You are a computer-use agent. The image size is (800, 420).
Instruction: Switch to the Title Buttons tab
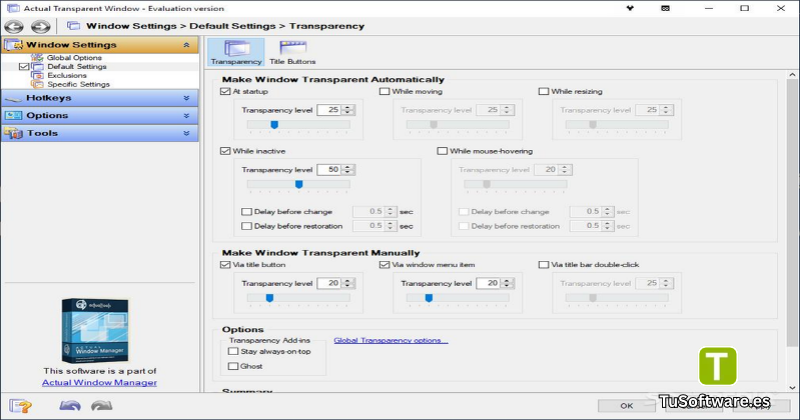click(x=292, y=52)
